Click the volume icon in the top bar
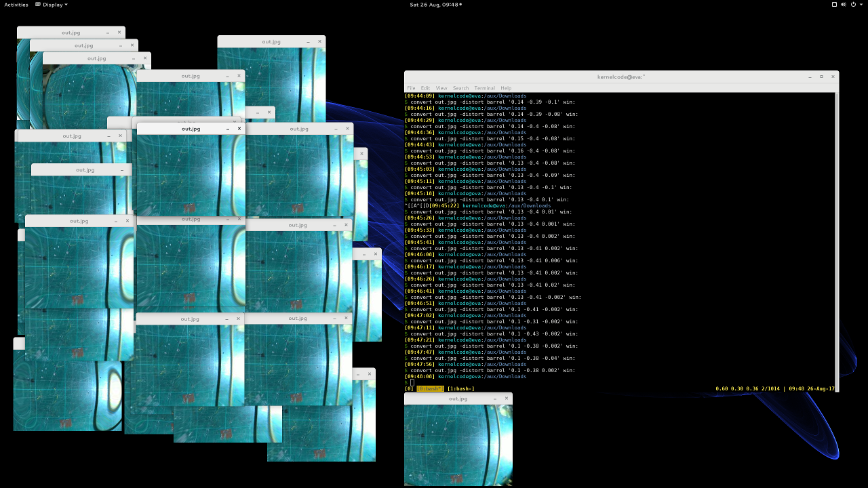 pos(844,5)
